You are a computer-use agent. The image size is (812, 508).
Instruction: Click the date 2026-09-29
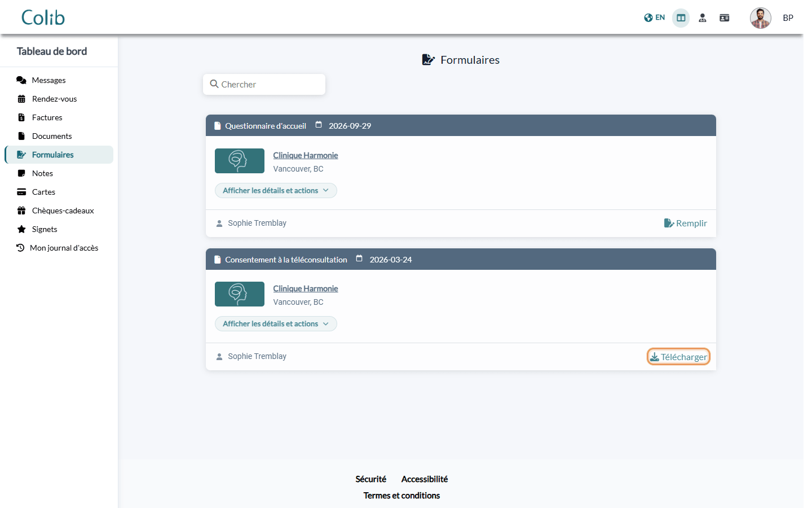click(x=350, y=126)
